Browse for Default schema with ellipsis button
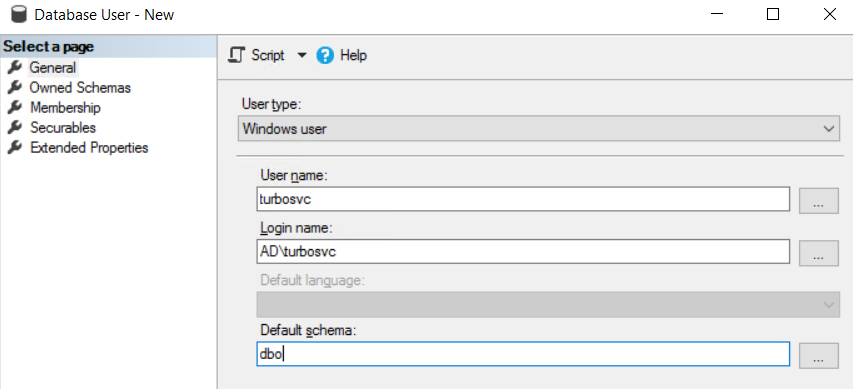Image resolution: width=853 pixels, height=389 pixels. (818, 355)
